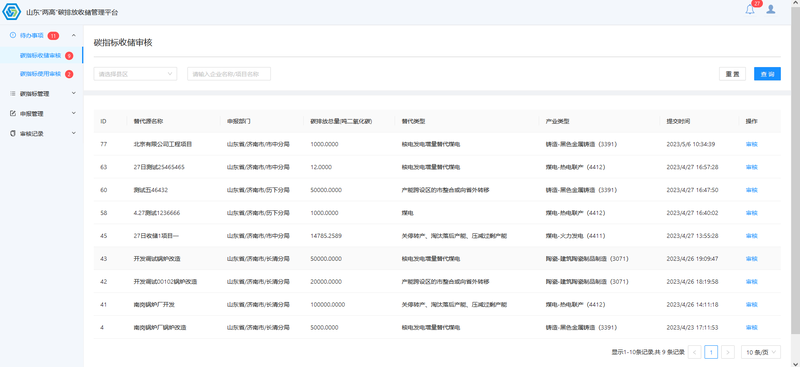The width and height of the screenshot is (800, 367).
Task: Select 碳指标收储审核 in the sidebar
Action: click(41, 55)
